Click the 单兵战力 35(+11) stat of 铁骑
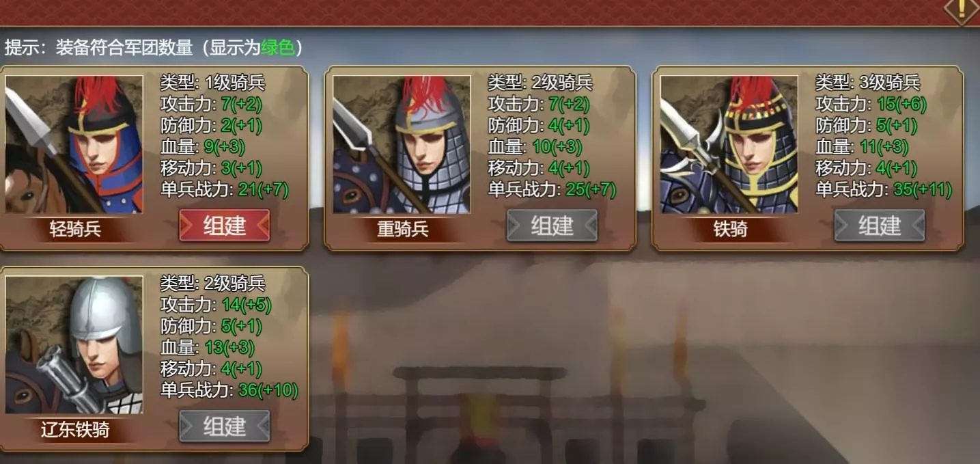This screenshot has width=980, height=464. tap(884, 189)
